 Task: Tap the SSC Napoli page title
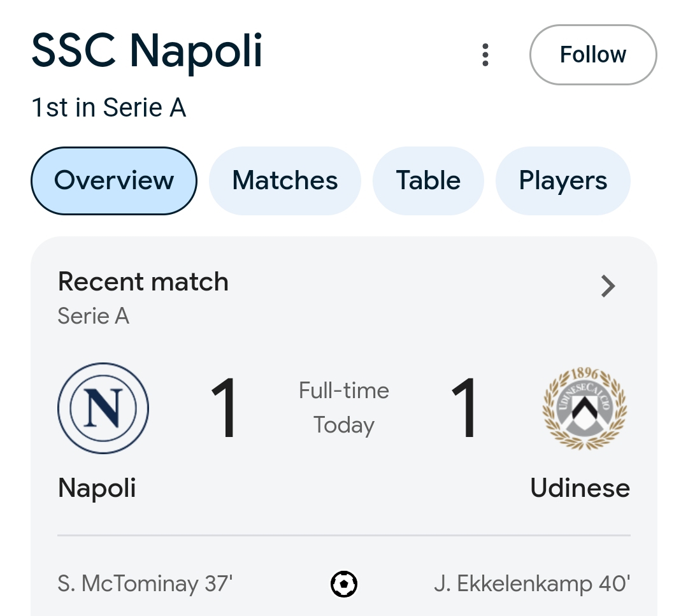pyautogui.click(x=147, y=51)
